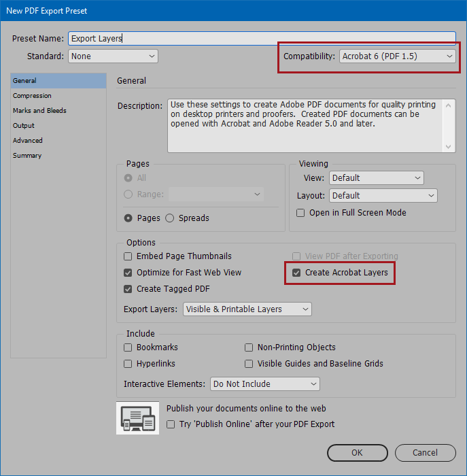
Task: Switch to the Compression section
Action: [32, 96]
